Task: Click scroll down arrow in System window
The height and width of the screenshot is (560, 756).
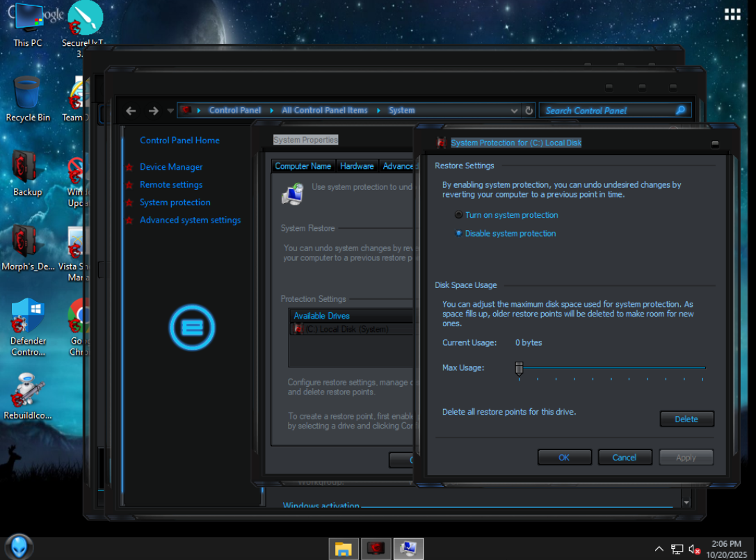Action: (x=686, y=502)
